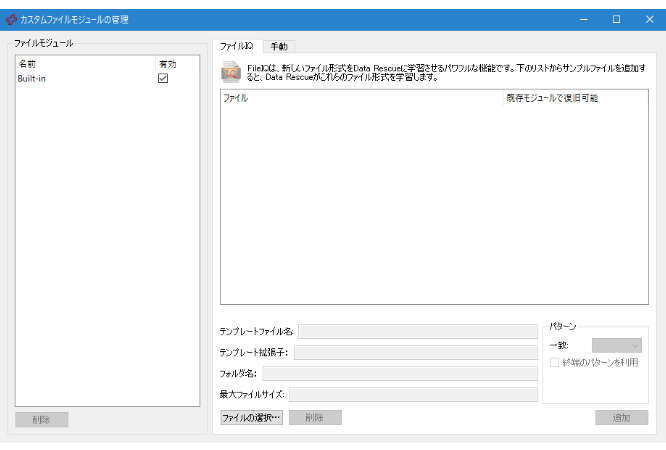Screen dimensions: 666x450
Task: Maximize the module management window
Action: [616, 19]
